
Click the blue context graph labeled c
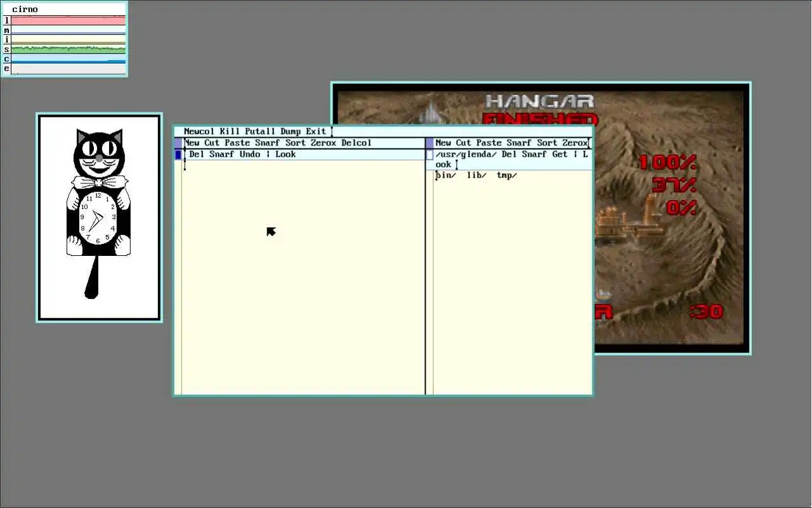(x=69, y=58)
